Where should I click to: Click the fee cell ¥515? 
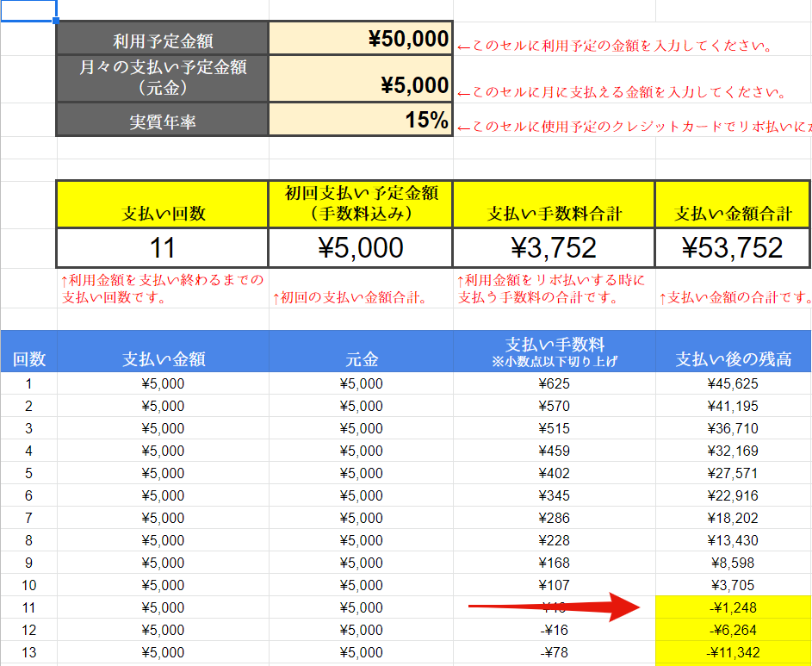(555, 428)
